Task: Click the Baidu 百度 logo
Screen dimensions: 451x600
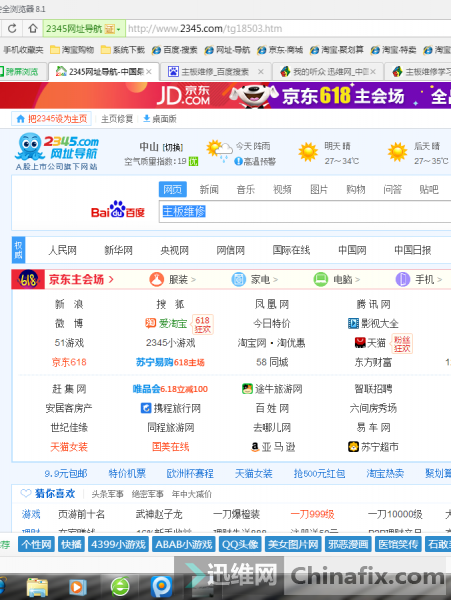Action: 118,209
